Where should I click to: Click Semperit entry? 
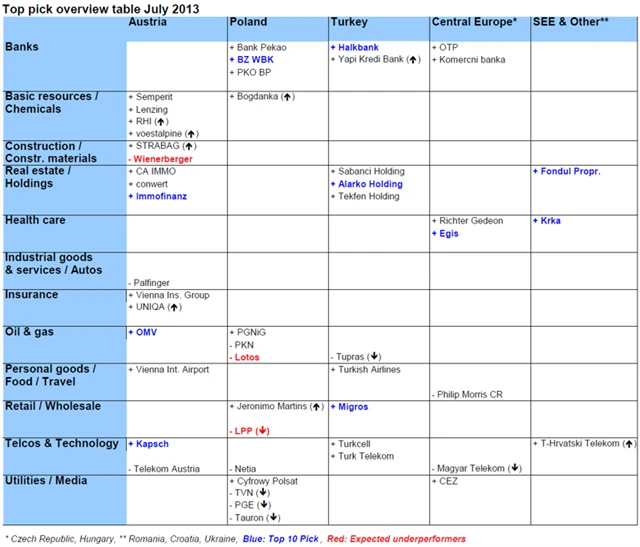pos(150,97)
